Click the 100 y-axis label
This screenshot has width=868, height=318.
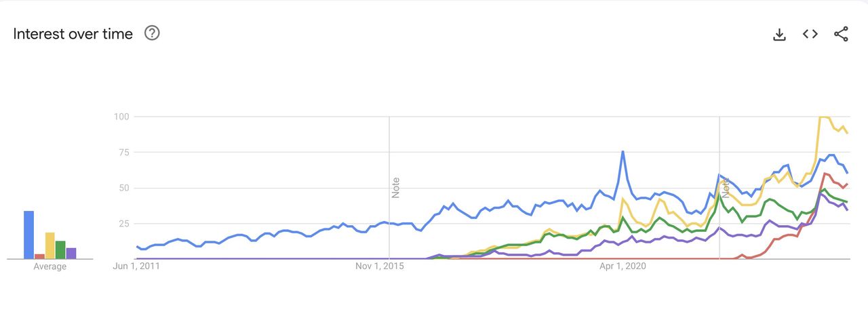(121, 117)
